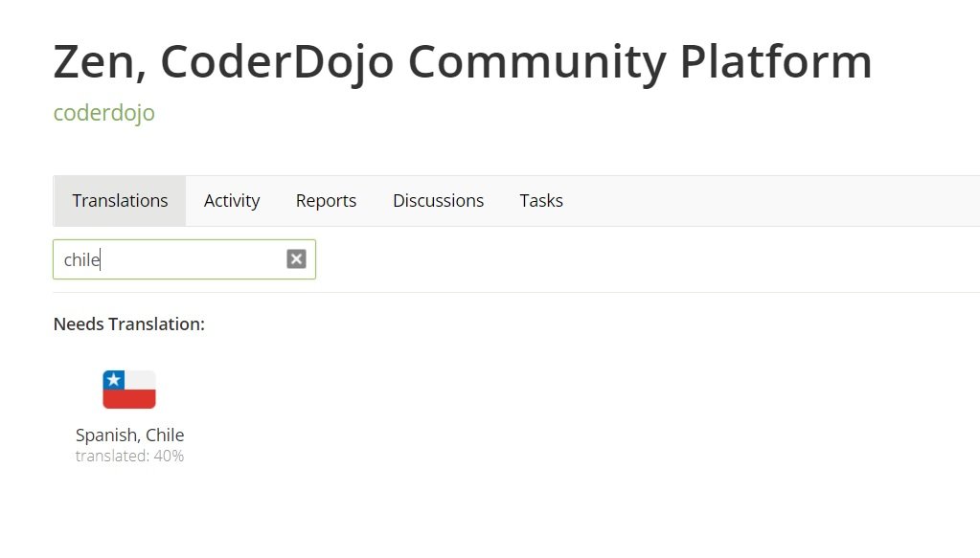Open the Translations tab

[x=120, y=201]
